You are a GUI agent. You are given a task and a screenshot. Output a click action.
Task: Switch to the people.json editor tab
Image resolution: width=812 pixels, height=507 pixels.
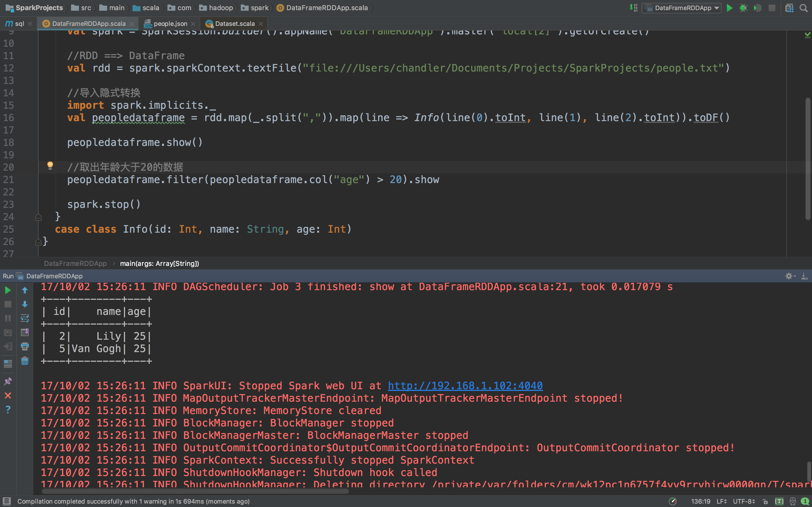point(170,24)
